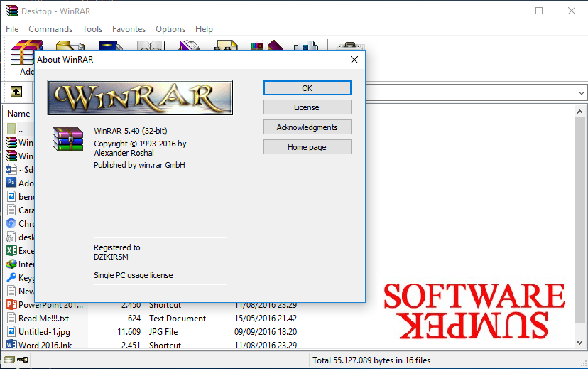Click 'Single PC usage license' text
588x369 pixels.
(133, 275)
